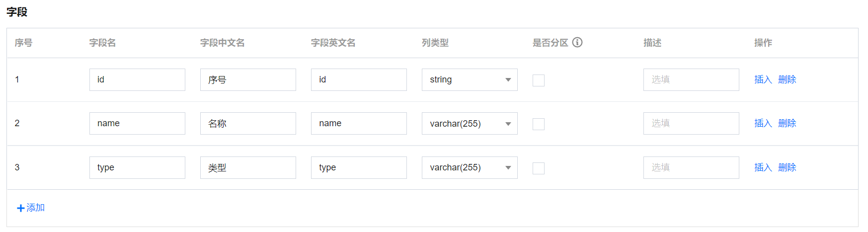868x232 pixels.
Task: Check partition checkbox for type row
Action: [x=538, y=168]
